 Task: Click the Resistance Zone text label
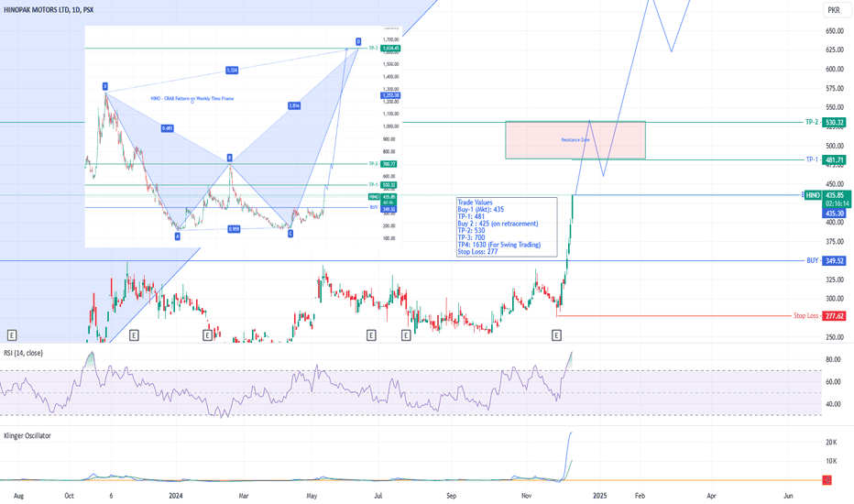pyautogui.click(x=575, y=140)
